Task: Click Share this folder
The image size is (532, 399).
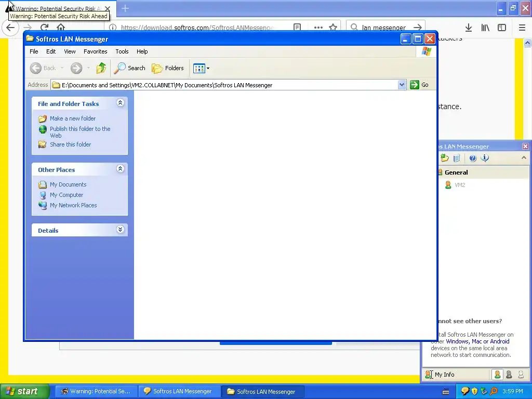Action: 70,144
